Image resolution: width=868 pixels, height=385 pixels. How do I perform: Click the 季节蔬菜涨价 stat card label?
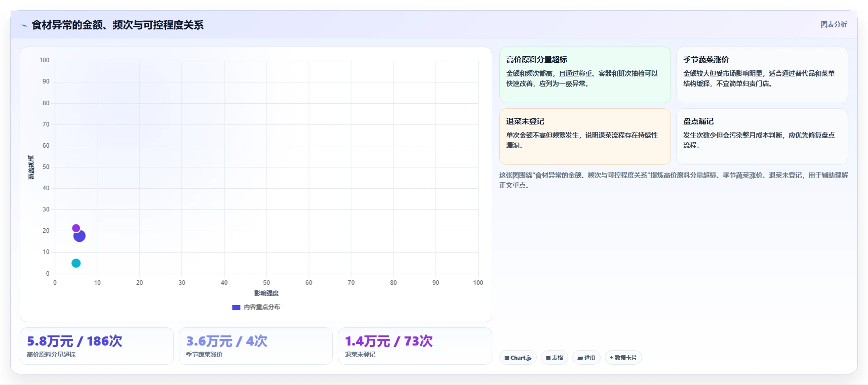(x=204, y=355)
